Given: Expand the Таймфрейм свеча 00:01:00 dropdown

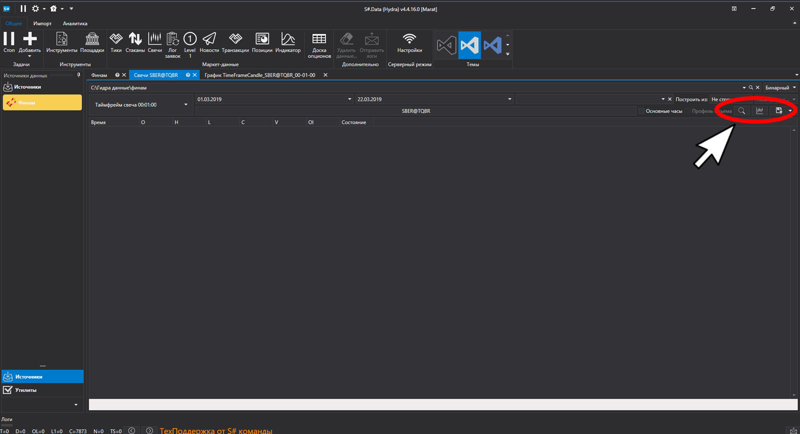Looking at the screenshot, I should pyautogui.click(x=186, y=105).
